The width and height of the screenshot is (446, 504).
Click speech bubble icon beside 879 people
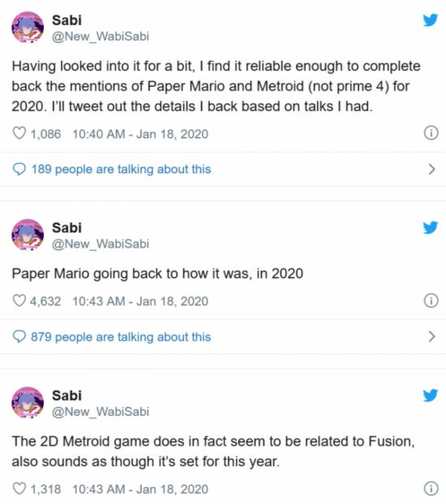tap(19, 337)
